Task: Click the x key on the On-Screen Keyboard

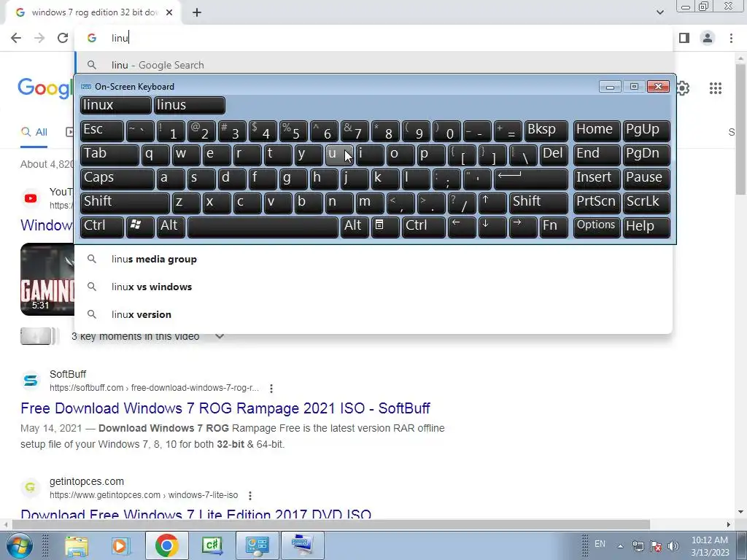Action: (x=217, y=203)
